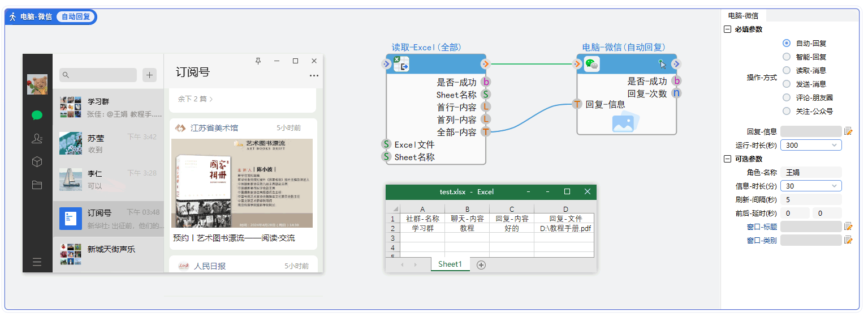Viewport: 868px width, 316px height.
Task: Expand the 信息-时长 dropdown showing 30
Action: pos(811,186)
